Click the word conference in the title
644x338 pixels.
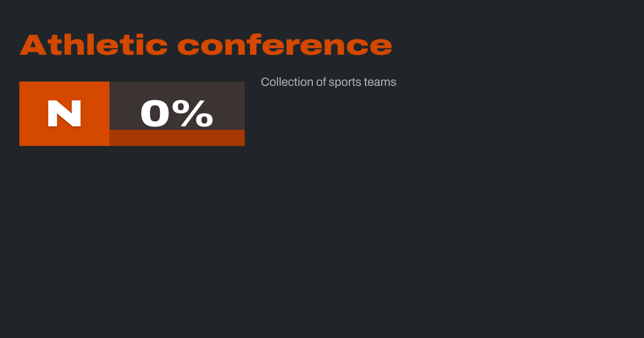click(x=284, y=46)
